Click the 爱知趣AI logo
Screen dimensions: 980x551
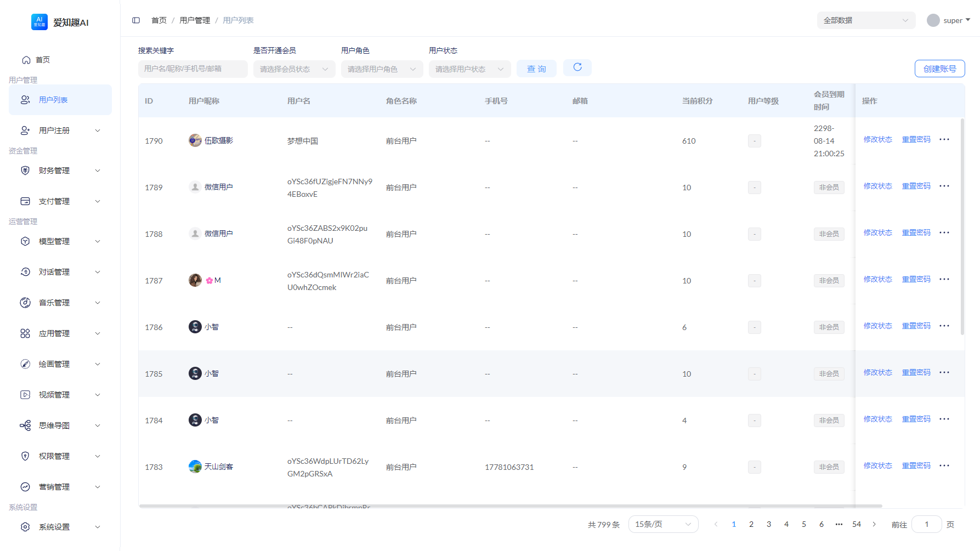click(x=39, y=22)
